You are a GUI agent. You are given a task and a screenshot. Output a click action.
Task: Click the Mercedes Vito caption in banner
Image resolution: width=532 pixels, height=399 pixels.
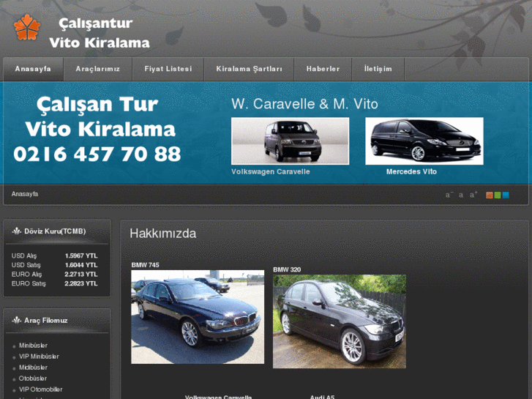pos(411,172)
